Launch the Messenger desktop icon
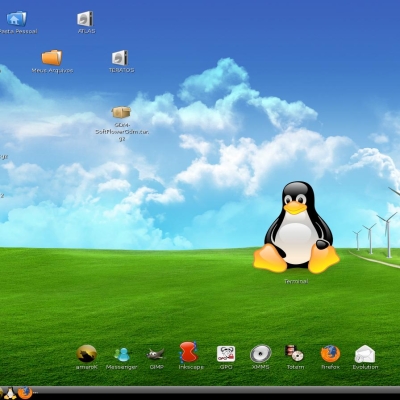400x400 pixels. point(122,354)
